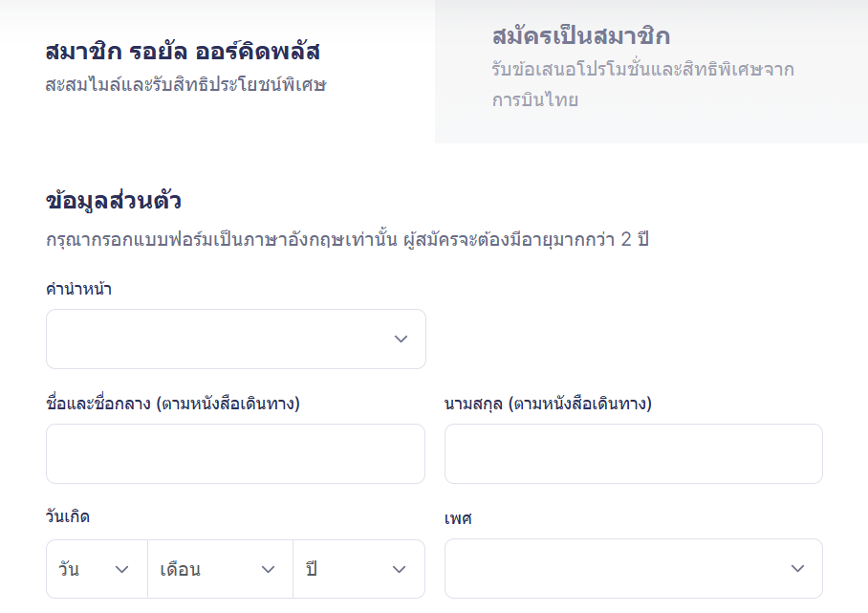The height and width of the screenshot is (613, 868).
Task: Click the นามสกุล surname input field
Action: coord(634,453)
